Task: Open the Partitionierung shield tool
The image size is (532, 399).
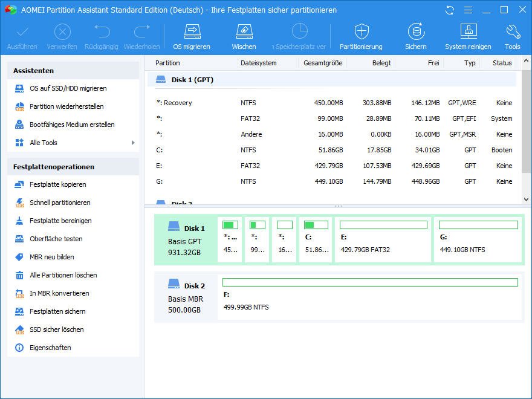Action: click(361, 36)
